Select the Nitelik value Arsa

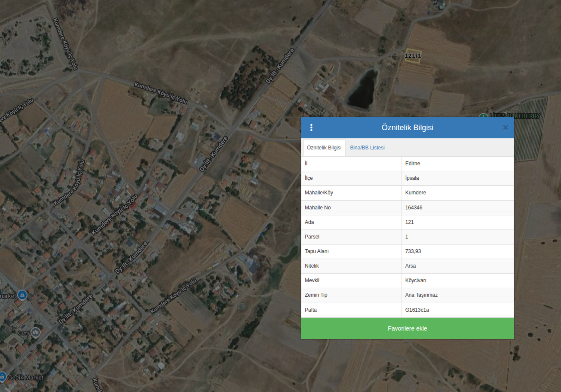click(458, 266)
